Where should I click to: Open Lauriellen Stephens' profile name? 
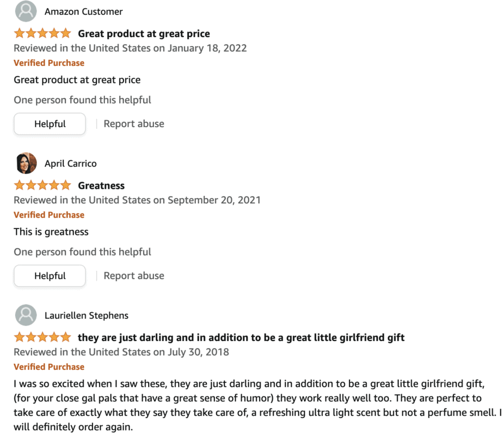coord(87,315)
